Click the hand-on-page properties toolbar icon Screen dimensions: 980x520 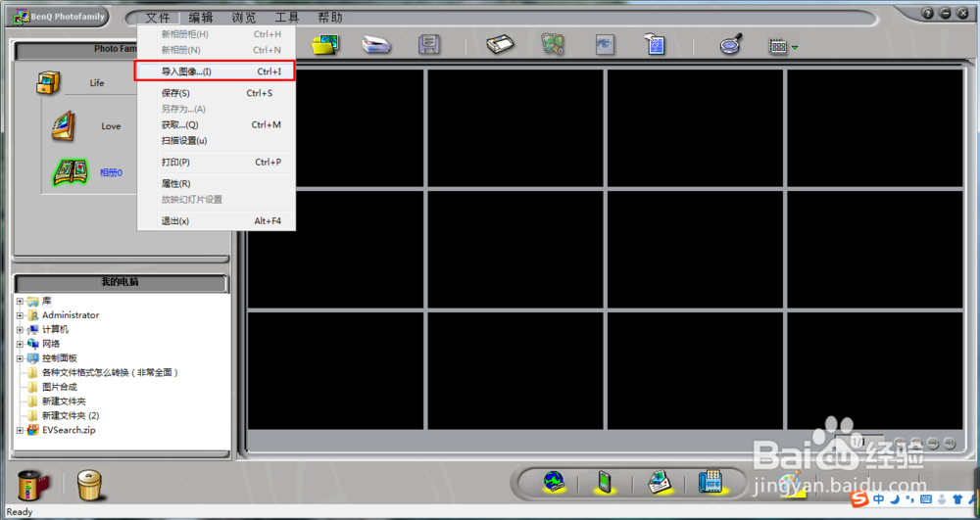tap(655, 46)
